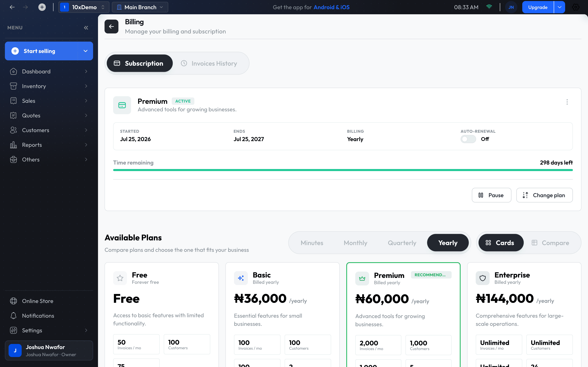Image resolution: width=588 pixels, height=367 pixels.
Task: Open Online Store globe icon
Action: [14, 301]
